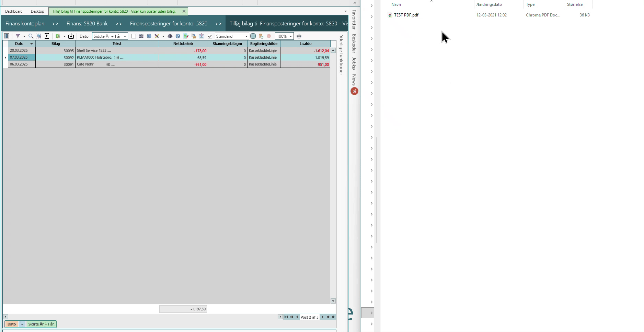Close the 'Tilføj bilag' tab

tap(184, 11)
